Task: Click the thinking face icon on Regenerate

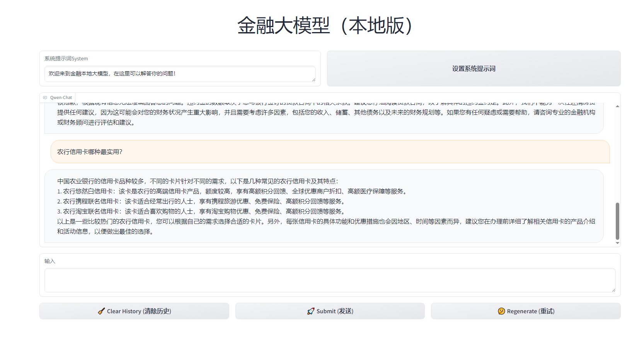Action: click(x=501, y=311)
